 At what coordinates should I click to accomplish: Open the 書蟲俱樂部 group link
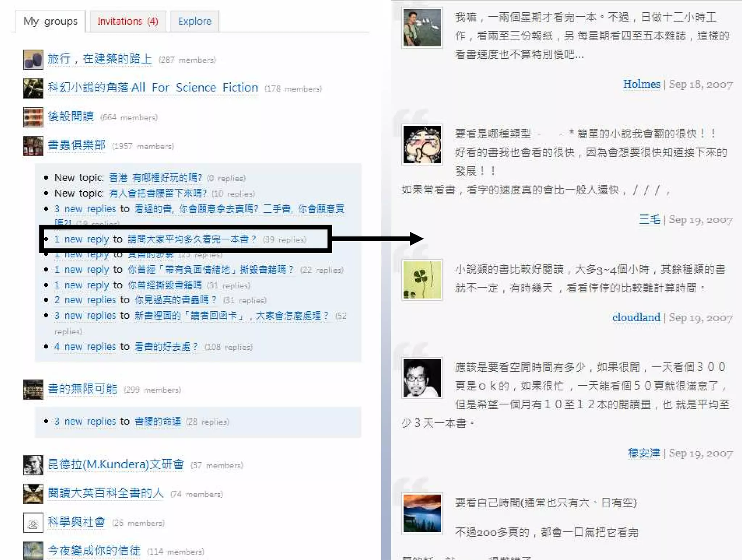click(x=76, y=145)
